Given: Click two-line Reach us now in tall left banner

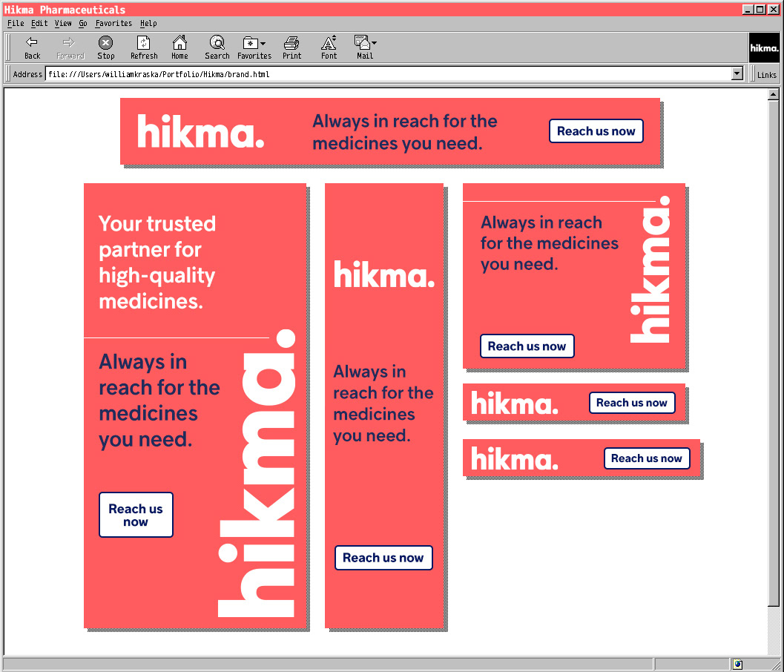Looking at the screenshot, I should (136, 515).
